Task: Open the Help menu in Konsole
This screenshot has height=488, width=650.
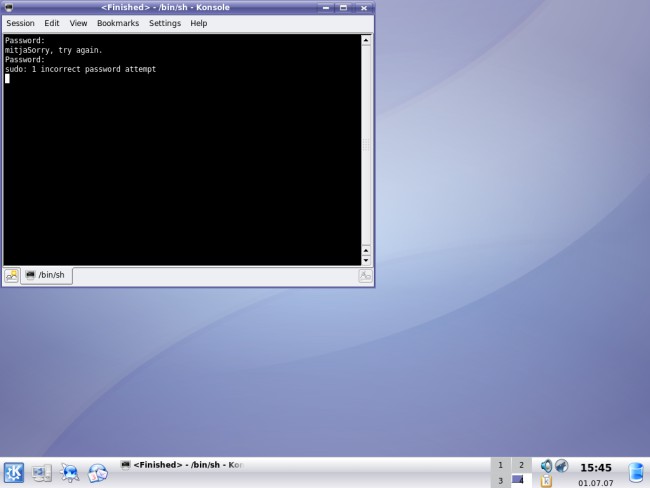Action: click(199, 23)
